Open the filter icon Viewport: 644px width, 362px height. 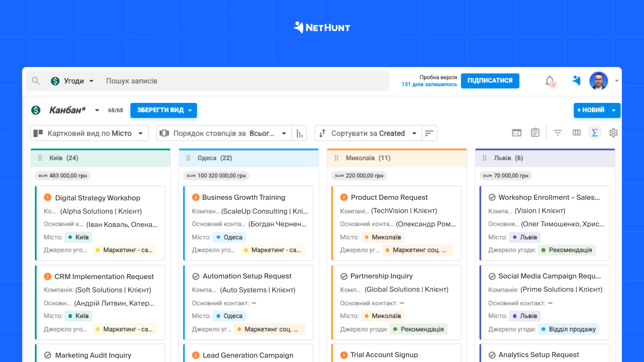point(557,133)
